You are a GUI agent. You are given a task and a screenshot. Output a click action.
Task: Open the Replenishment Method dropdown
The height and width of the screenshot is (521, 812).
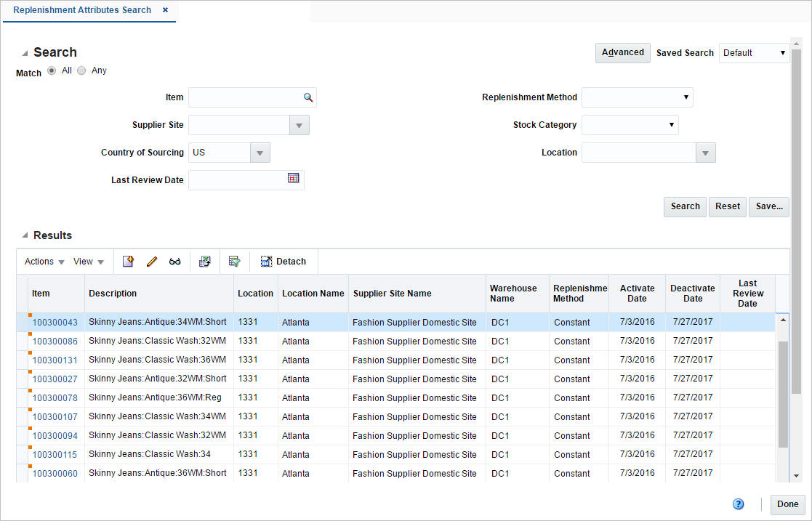coord(686,97)
